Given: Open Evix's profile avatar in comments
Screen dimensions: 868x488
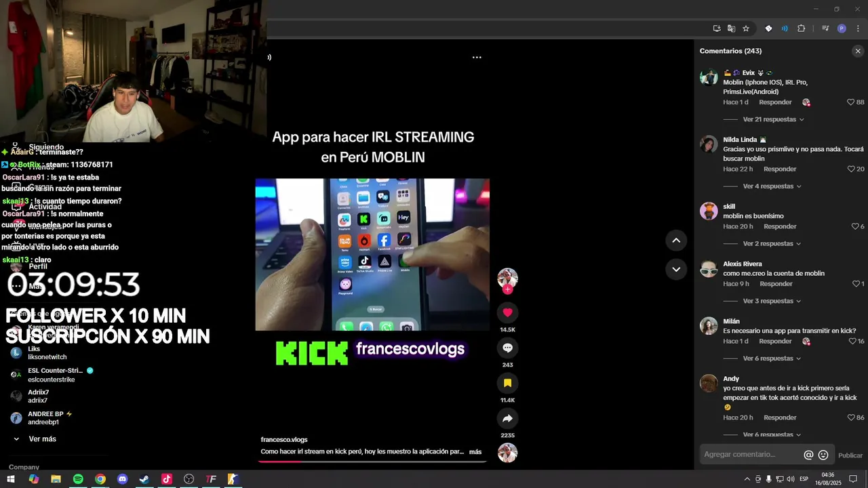Looking at the screenshot, I should [709, 77].
